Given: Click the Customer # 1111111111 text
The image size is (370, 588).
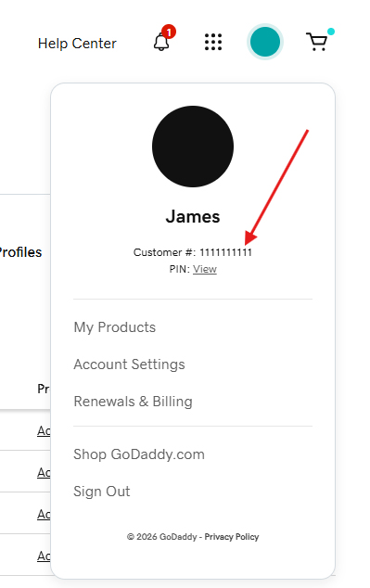Looking at the screenshot, I should [x=193, y=252].
